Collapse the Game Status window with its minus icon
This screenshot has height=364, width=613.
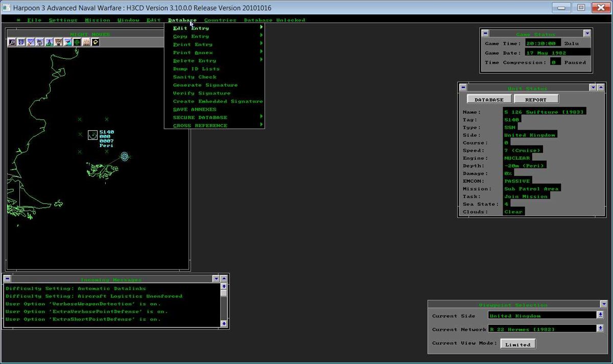[484, 33]
